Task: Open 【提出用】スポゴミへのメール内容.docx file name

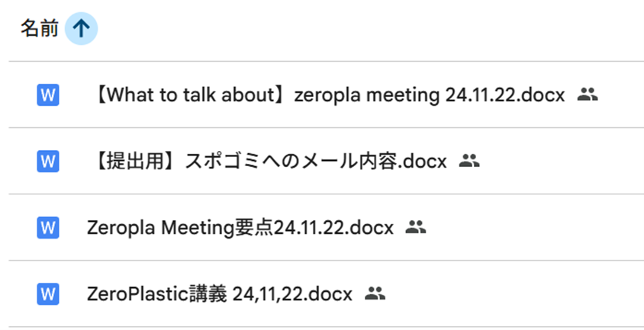Action: [x=270, y=162]
